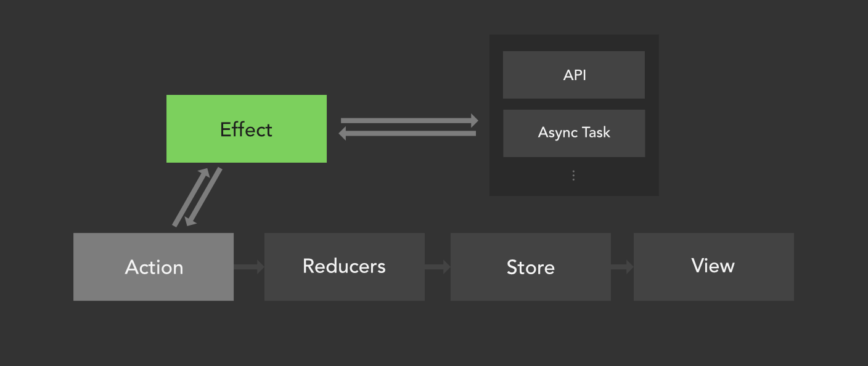Select the API block
868x366 pixels.
point(573,75)
